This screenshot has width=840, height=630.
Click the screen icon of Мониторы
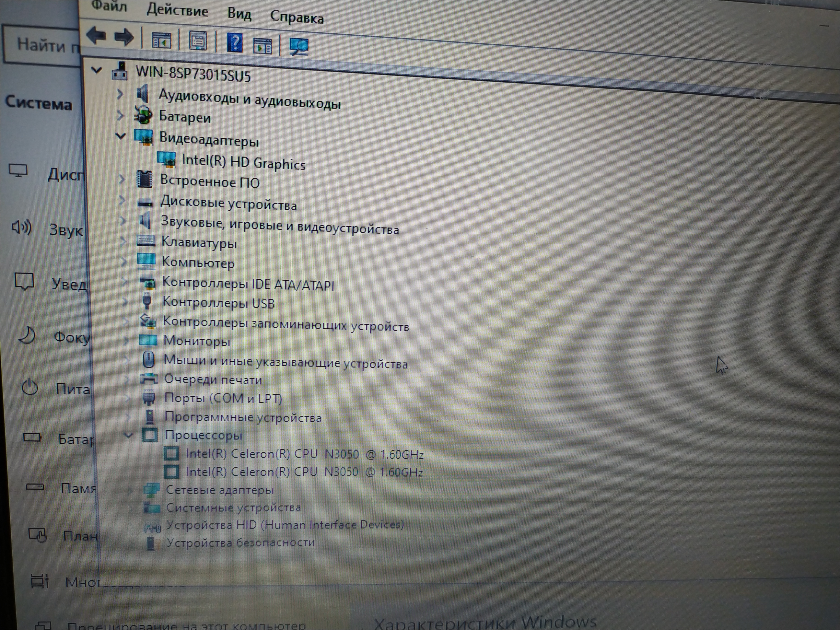148,340
